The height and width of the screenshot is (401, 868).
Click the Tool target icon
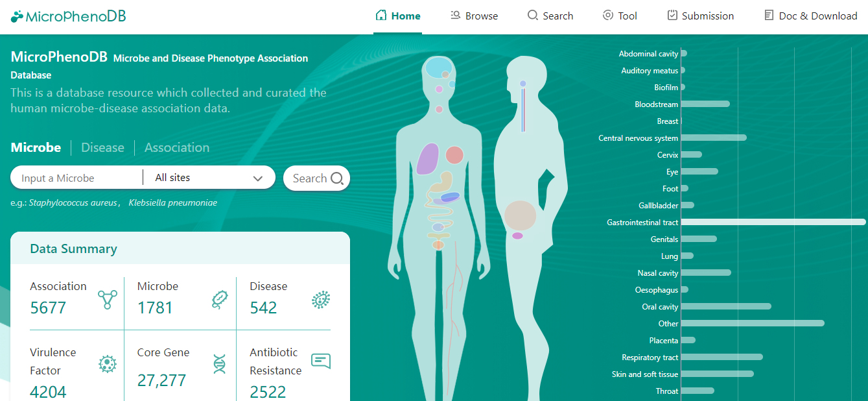[x=608, y=15]
